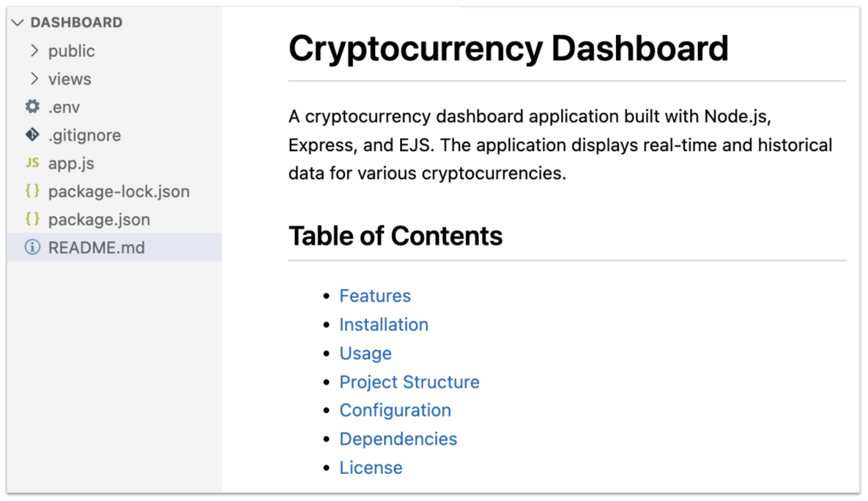Go to the Usage section link
868x501 pixels.
pos(365,354)
